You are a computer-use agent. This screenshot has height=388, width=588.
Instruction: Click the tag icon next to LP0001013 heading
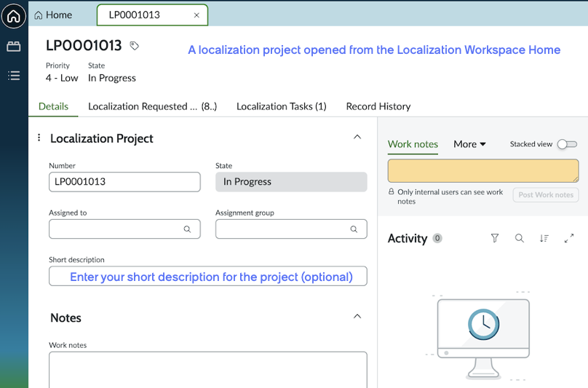pos(134,46)
